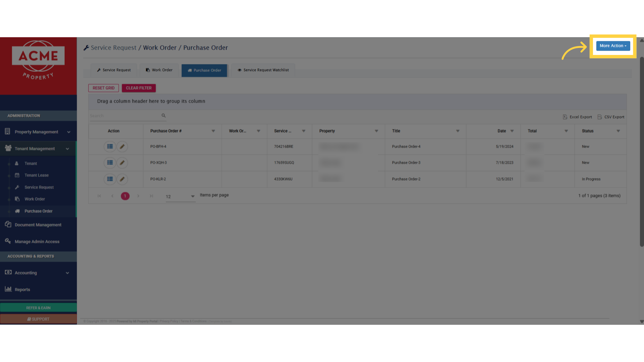Image resolution: width=644 pixels, height=362 pixels.
Task: Open the Status column filter dropdown
Action: 619,131
